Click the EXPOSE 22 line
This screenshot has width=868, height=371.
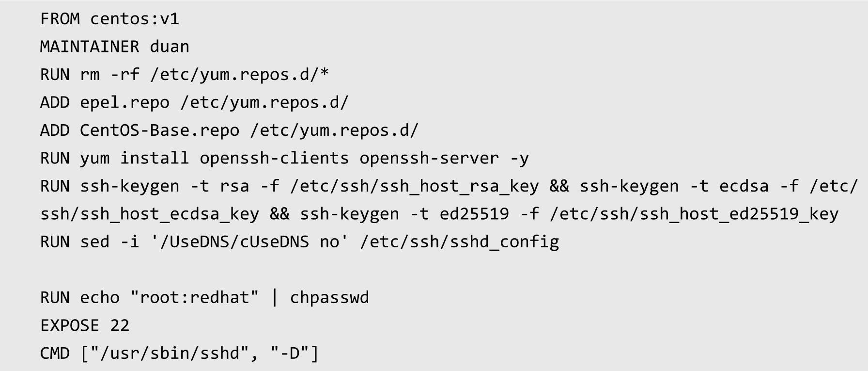pyautogui.click(x=85, y=325)
